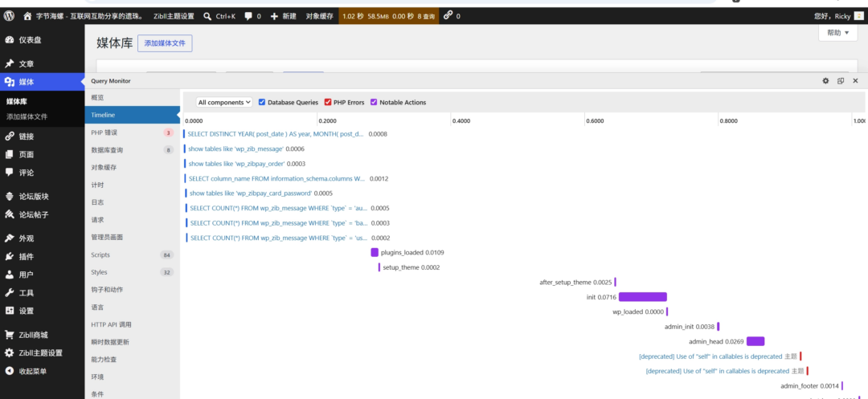The width and height of the screenshot is (868, 399).
Task: Click the init 0.0716 timeline bar
Action: (643, 297)
